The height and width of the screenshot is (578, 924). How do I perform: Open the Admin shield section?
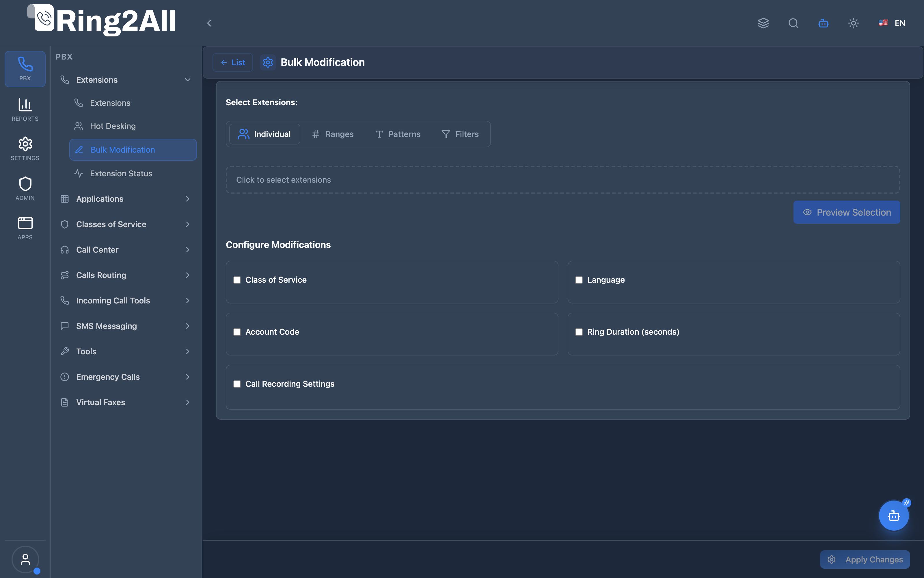coord(25,188)
